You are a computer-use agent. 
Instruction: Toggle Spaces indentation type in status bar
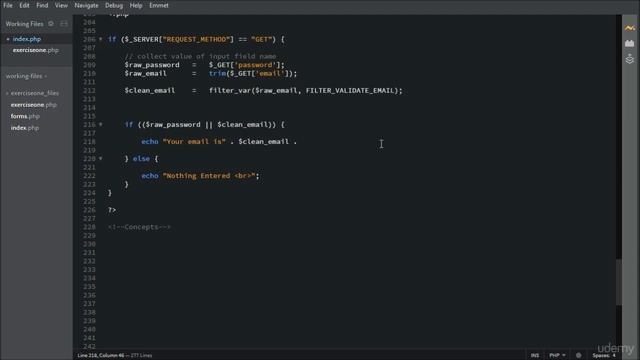pos(601,356)
